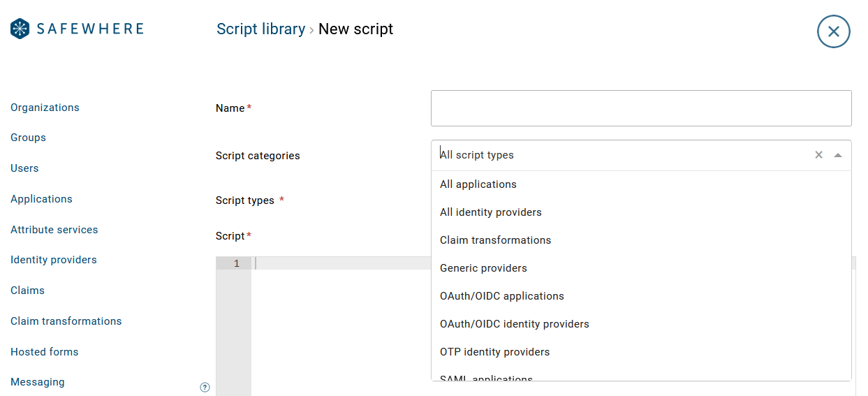
Task: Click the Name input field
Action: click(x=640, y=108)
